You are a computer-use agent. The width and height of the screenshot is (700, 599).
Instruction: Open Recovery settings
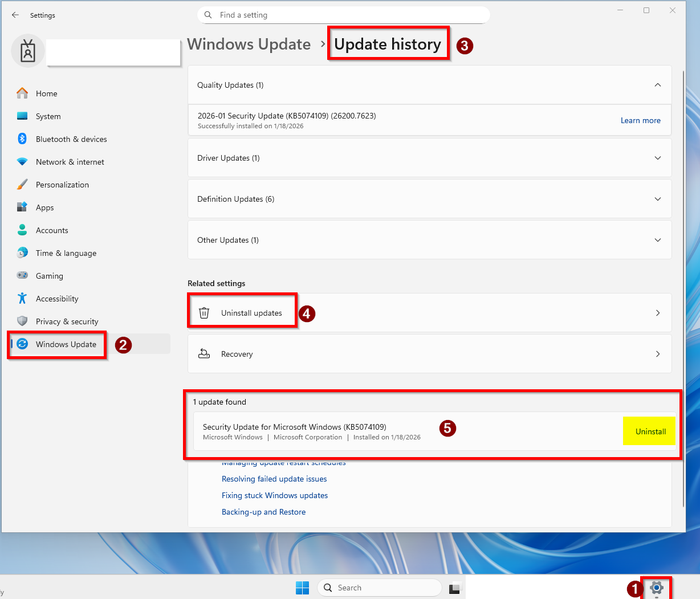click(x=430, y=354)
